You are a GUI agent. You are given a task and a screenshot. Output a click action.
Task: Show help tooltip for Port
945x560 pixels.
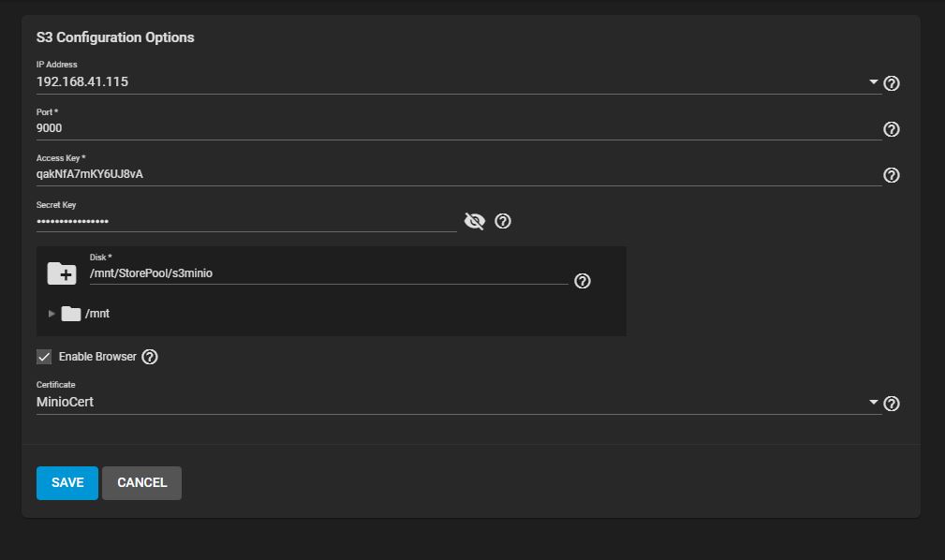892,129
